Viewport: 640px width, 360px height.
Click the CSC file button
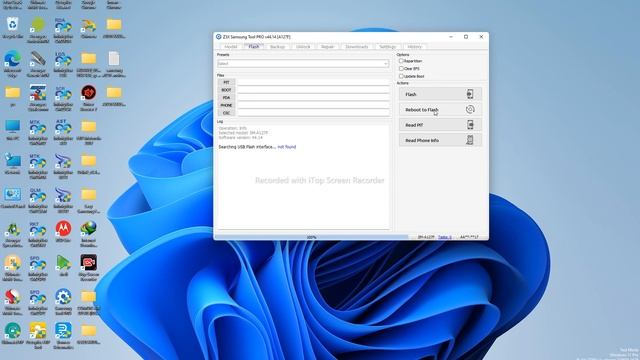226,113
